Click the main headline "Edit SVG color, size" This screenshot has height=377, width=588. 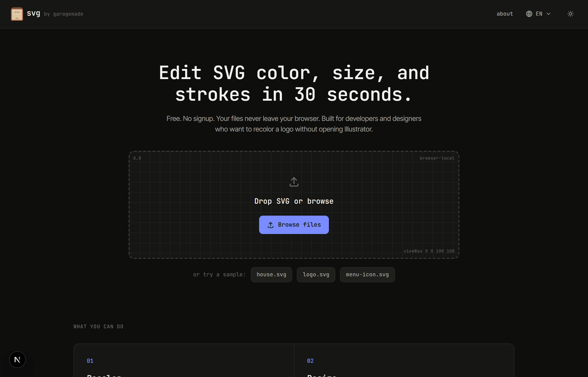coord(294,83)
